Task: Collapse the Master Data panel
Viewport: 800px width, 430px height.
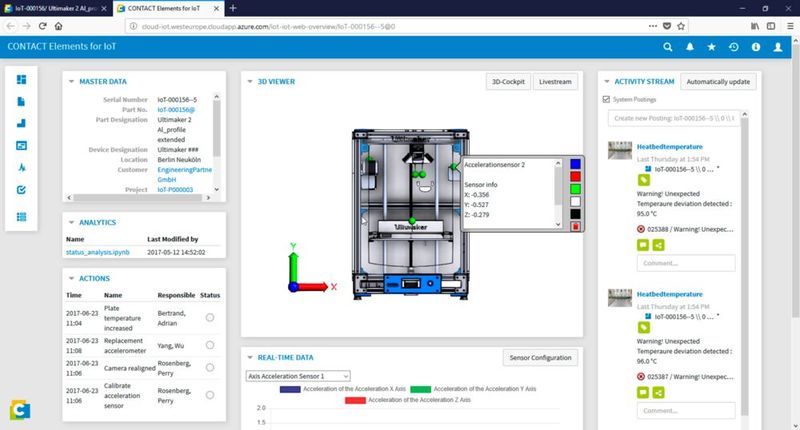Action: 72,81
